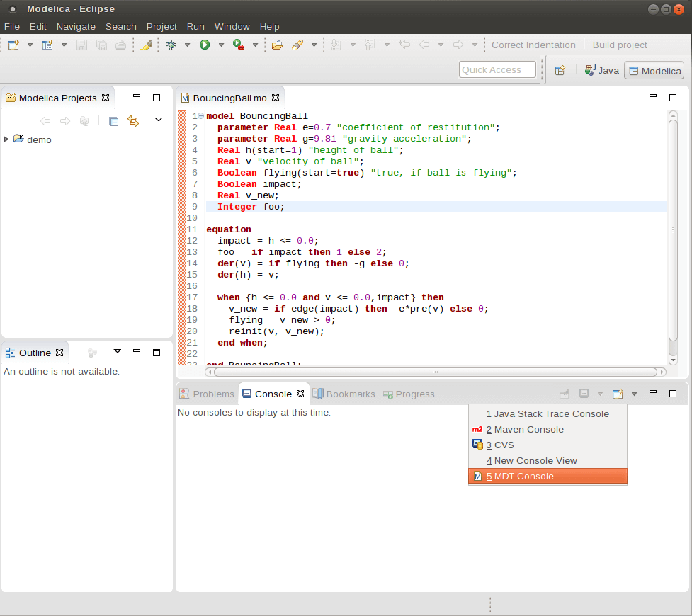This screenshot has width=692, height=616.
Task: Pin the Console view icon
Action: coord(565,393)
